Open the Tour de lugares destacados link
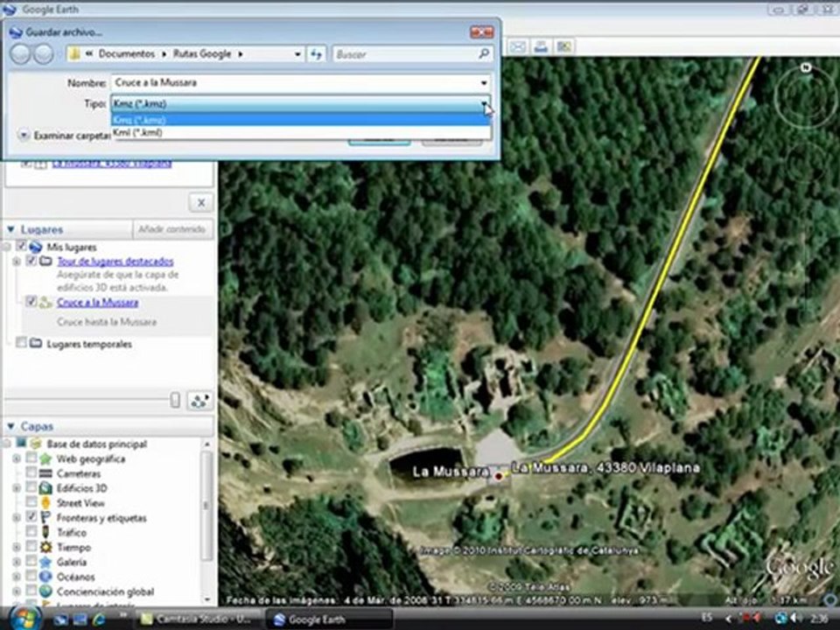The image size is (840, 630). (115, 262)
